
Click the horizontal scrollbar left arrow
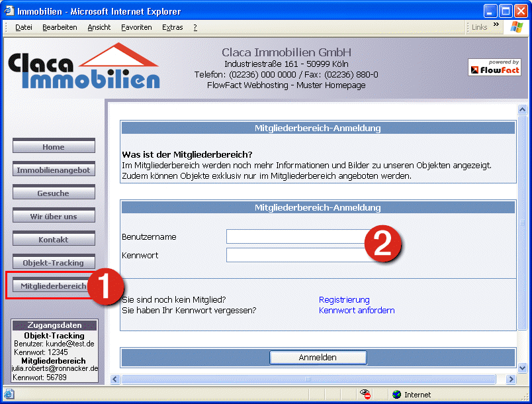[x=115, y=379]
